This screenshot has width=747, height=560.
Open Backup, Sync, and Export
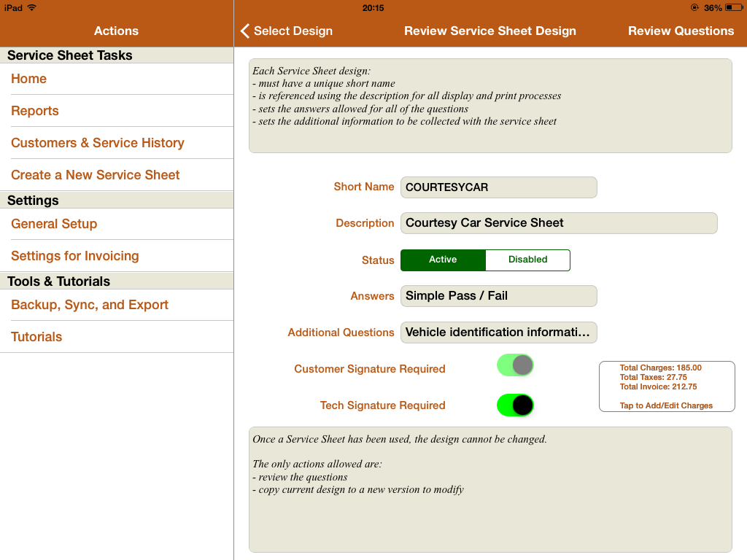pos(90,305)
